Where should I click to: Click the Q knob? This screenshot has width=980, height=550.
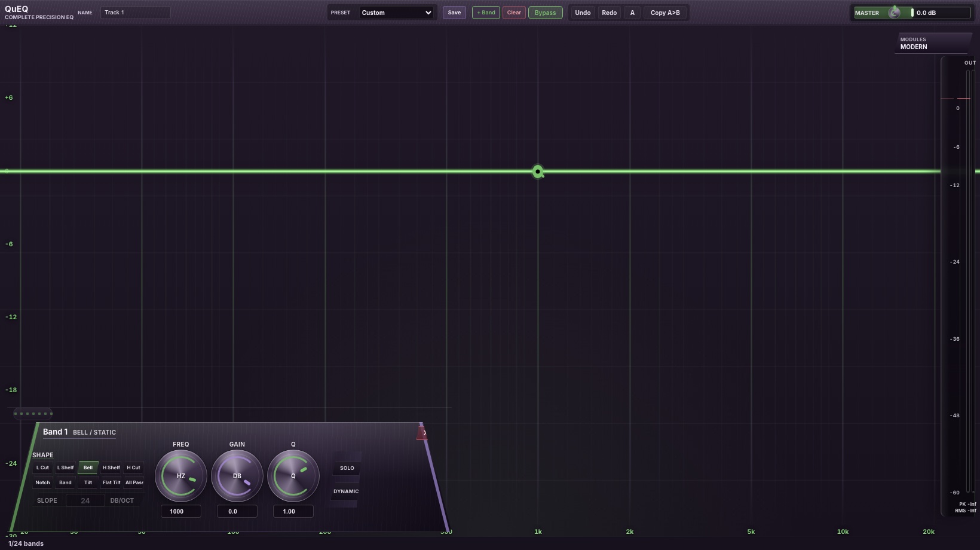[293, 476]
